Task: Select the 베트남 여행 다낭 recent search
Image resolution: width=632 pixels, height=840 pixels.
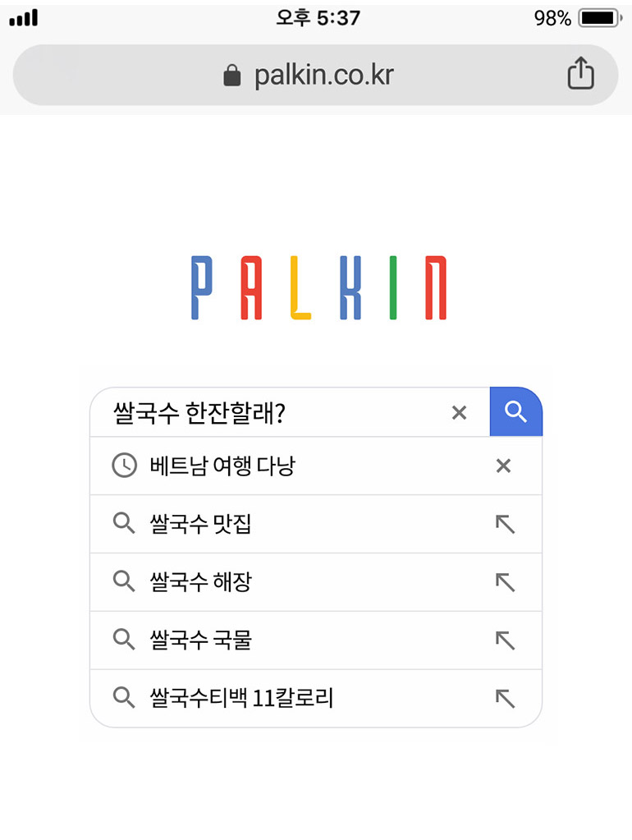Action: [x=222, y=466]
